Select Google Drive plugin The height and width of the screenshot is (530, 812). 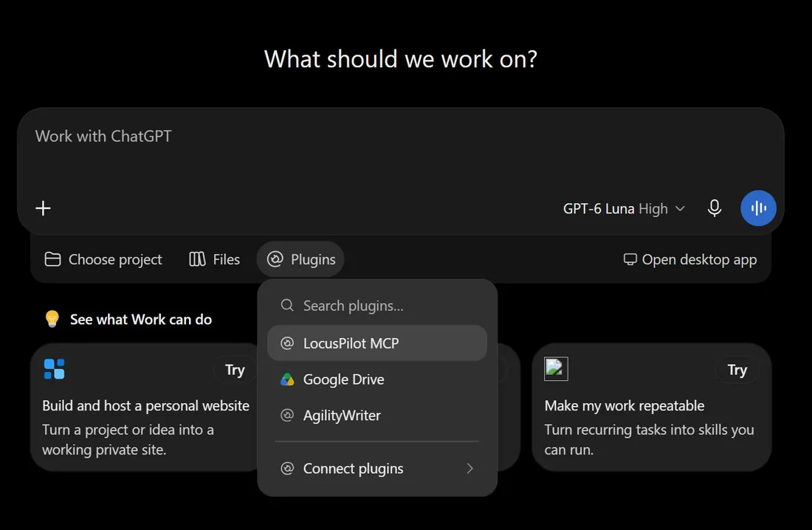point(377,379)
